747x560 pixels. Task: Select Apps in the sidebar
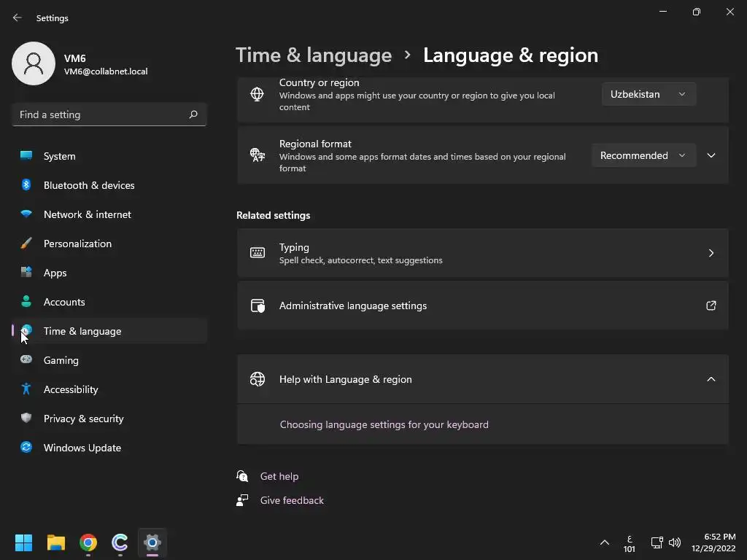pyautogui.click(x=109, y=273)
